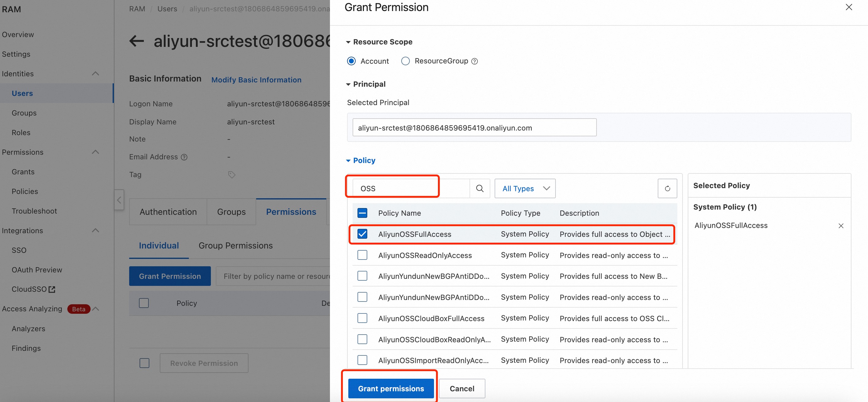Click the Policy Type column header
The height and width of the screenshot is (402, 868).
click(520, 213)
